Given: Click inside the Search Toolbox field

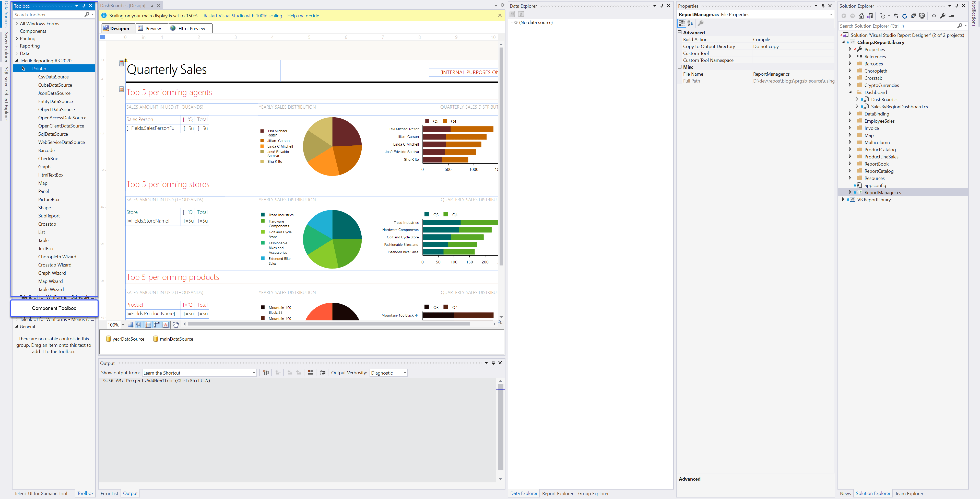Looking at the screenshot, I should (x=46, y=15).
